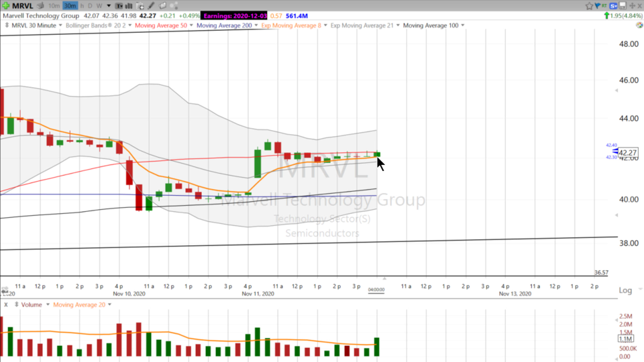Image resolution: width=644 pixels, height=362 pixels.
Task: Click the MRVL 30 Minute pane move handle
Action: [7, 25]
